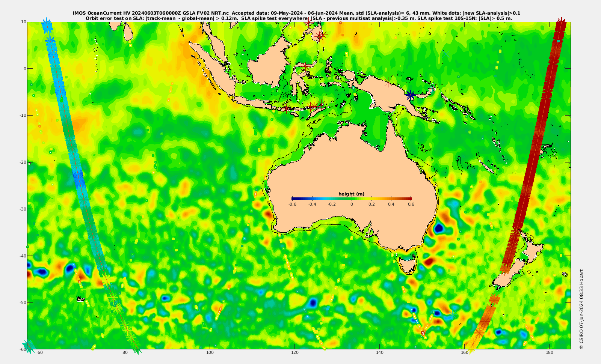Viewport: 601px width, 364px height.
Task: Click the 0.6 colorbar tick label
Action: pos(411,204)
